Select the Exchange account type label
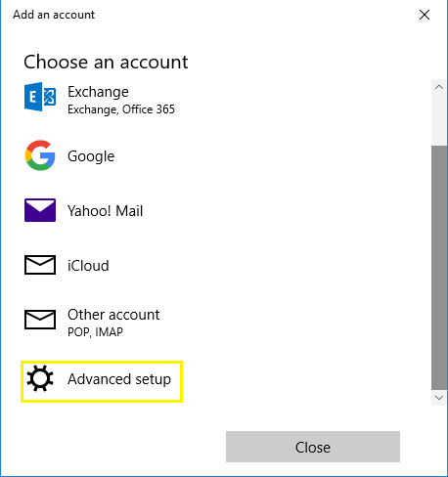Image resolution: width=448 pixels, height=477 pixels. [x=98, y=92]
